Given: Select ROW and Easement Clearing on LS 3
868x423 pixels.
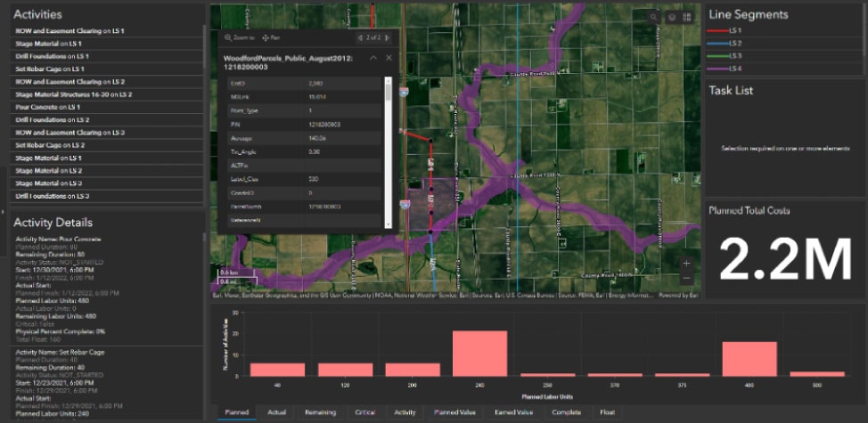Looking at the screenshot, I should tap(107, 133).
